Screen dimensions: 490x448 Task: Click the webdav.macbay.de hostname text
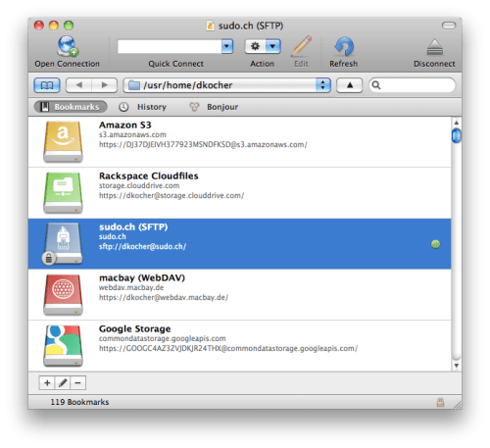tap(131, 287)
